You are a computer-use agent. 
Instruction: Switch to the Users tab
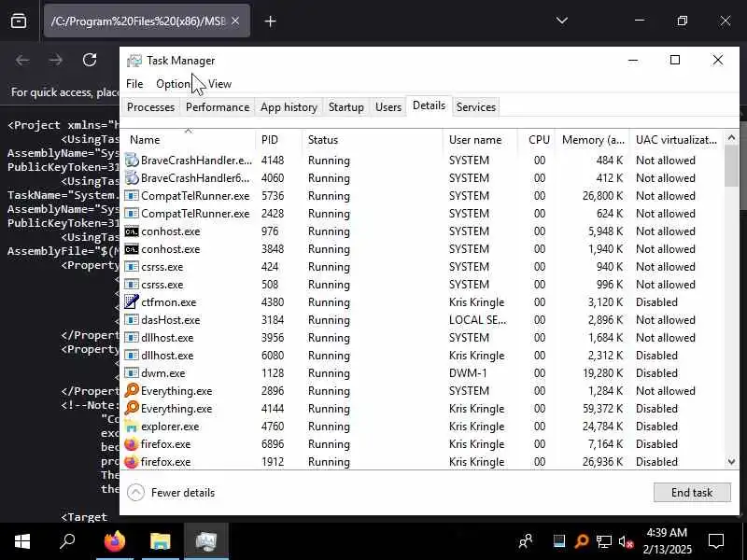388,107
